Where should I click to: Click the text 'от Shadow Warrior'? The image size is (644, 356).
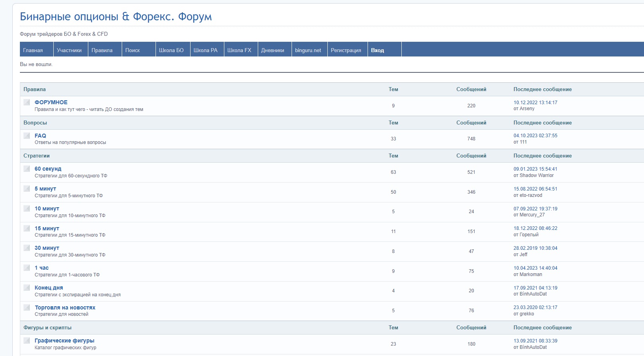pyautogui.click(x=533, y=175)
